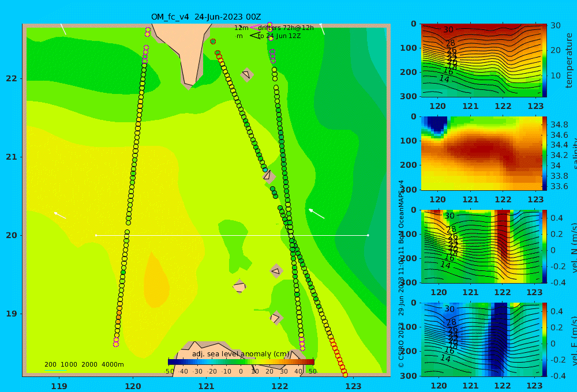
Task: Click the '200 1000 2000 4000m' depth legend
Action: tap(84, 364)
